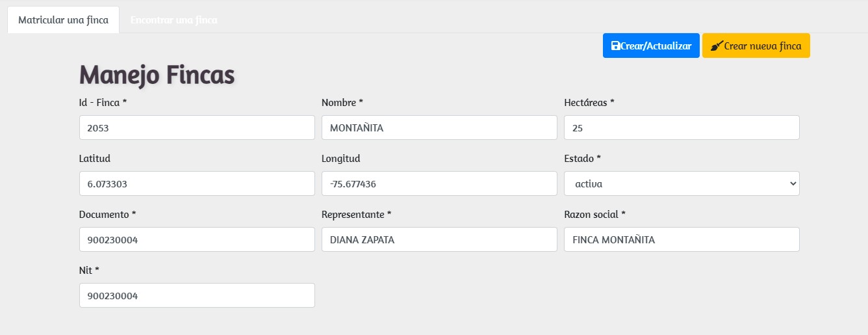Click the Representante field DIANA ZAPATA
Screen dimensions: 868x335
click(x=439, y=239)
